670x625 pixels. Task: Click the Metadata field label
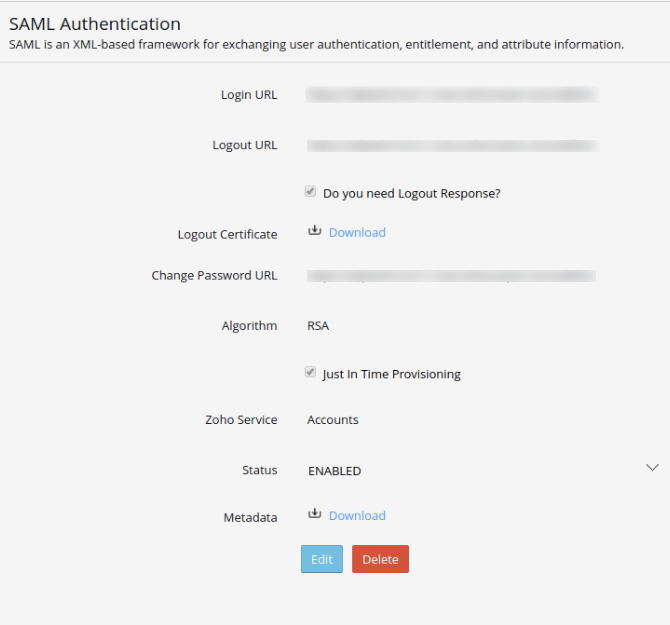(x=250, y=518)
